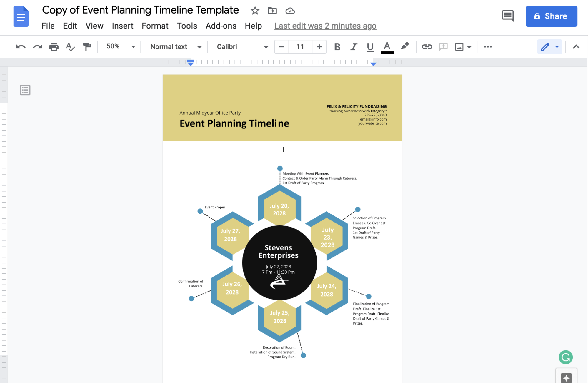The image size is (588, 383).
Task: Open version history via last edit link
Action: point(325,26)
